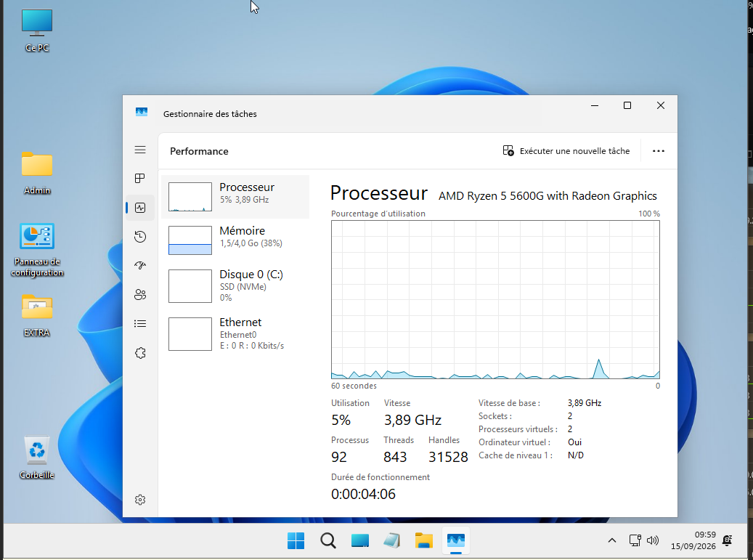
Task: Click the 92 Processus count
Action: click(x=339, y=457)
